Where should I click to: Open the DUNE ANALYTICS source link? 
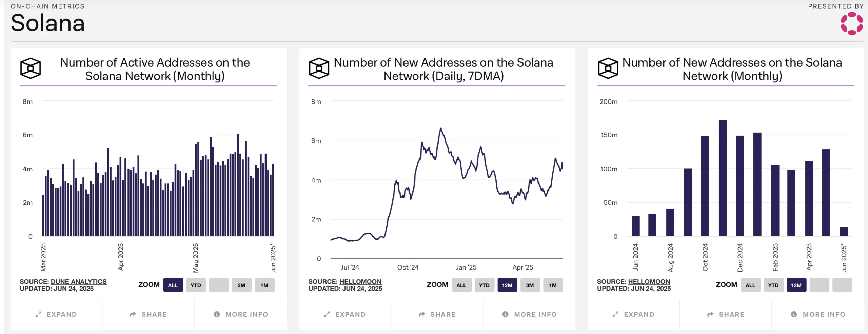78,281
